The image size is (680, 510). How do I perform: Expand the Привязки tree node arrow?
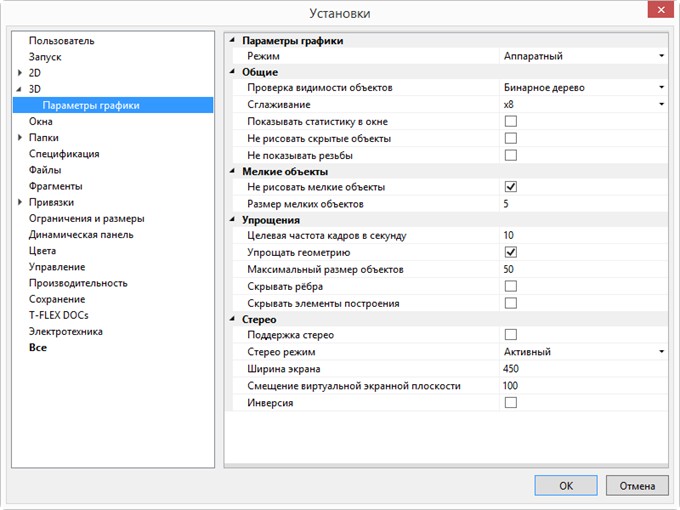(x=20, y=202)
